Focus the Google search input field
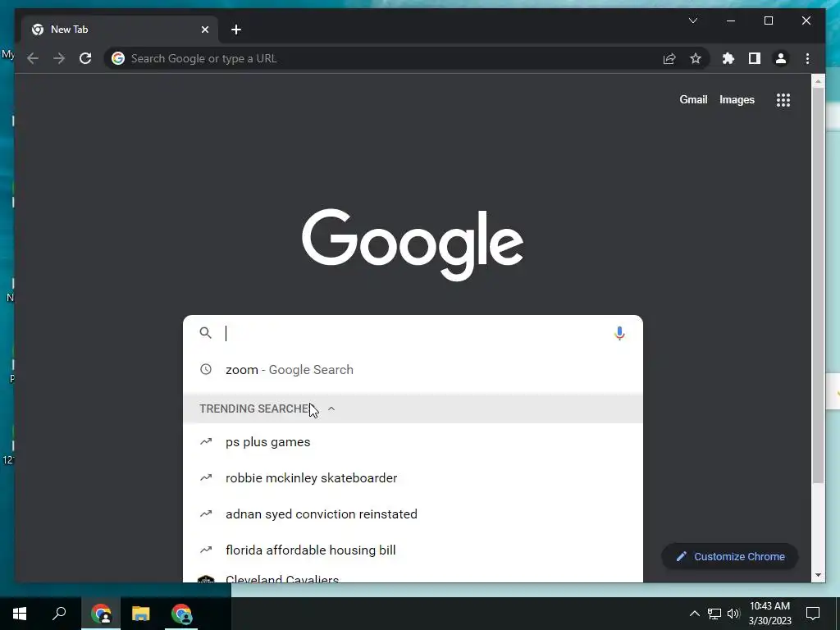Image resolution: width=840 pixels, height=630 pixels. click(x=413, y=333)
